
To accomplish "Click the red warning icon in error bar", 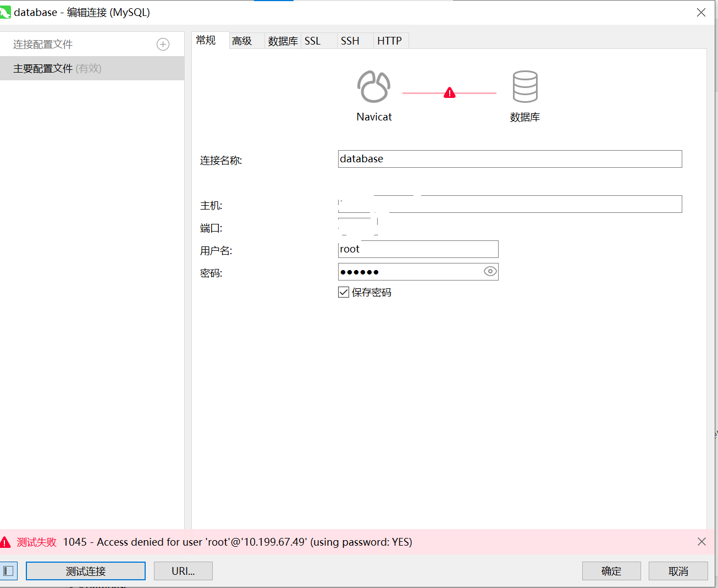I will (5, 542).
